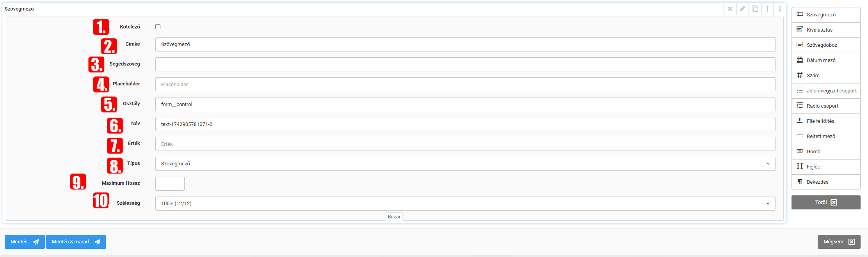
Task: Move the field down with arrow icon
Action: click(x=780, y=9)
